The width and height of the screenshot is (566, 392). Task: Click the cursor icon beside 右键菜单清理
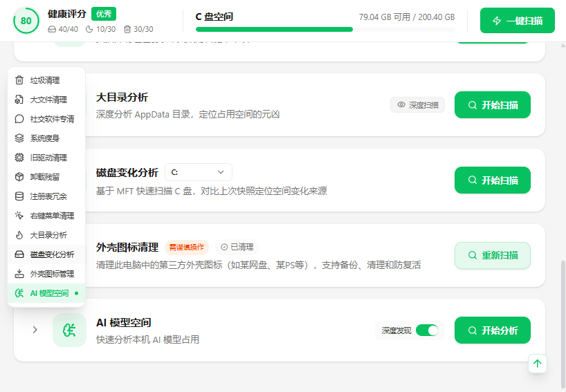click(x=19, y=216)
